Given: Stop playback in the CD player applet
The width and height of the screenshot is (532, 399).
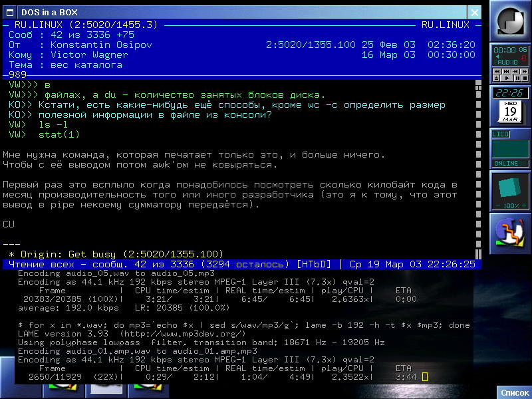Looking at the screenshot, I should pyautogui.click(x=525, y=78).
